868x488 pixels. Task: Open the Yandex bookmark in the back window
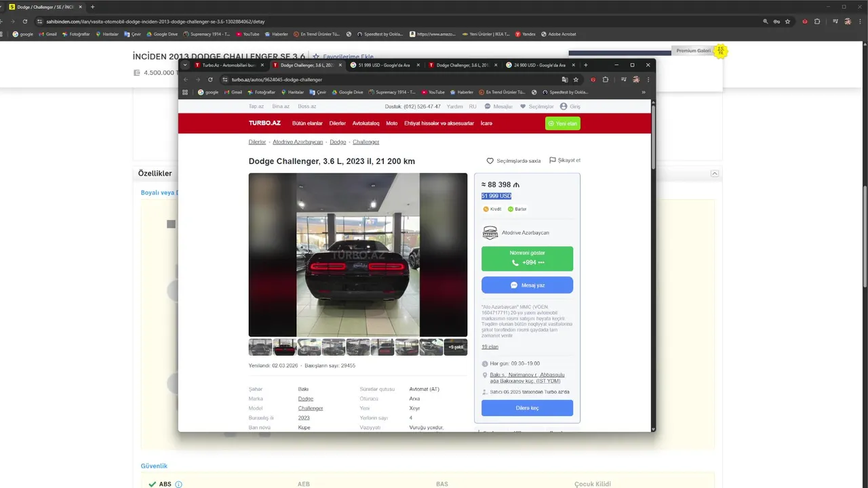pyautogui.click(x=525, y=34)
